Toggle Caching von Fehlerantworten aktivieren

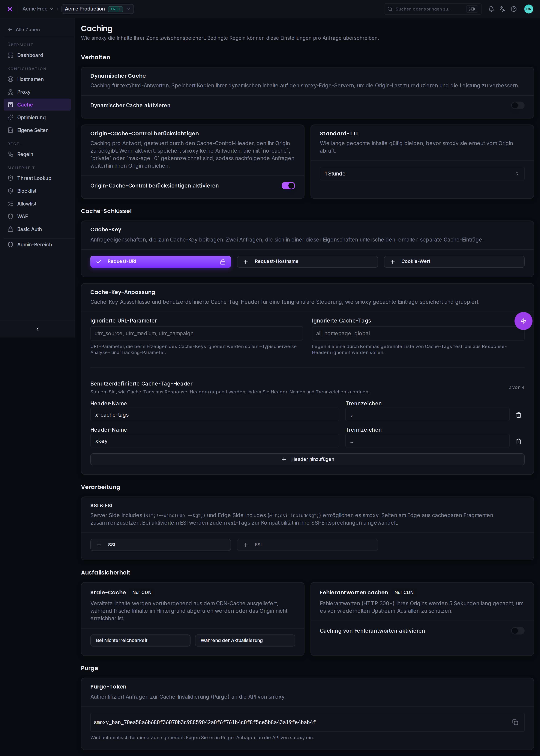pyautogui.click(x=517, y=631)
